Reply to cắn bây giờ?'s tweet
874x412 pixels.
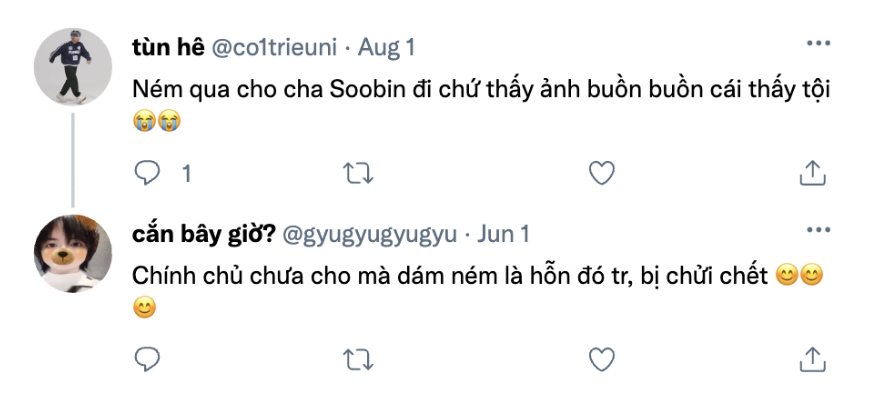point(148,357)
